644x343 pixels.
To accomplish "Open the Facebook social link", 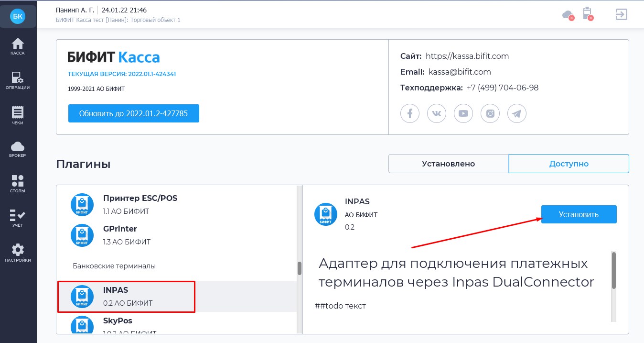I will tap(410, 113).
